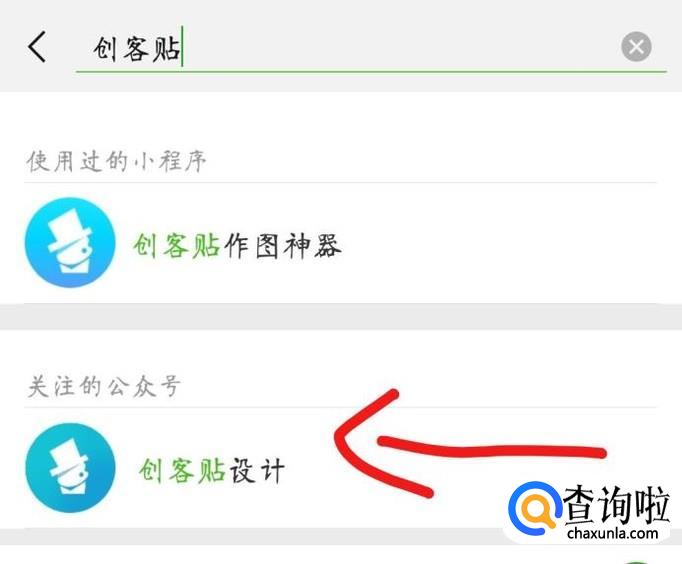
Task: Tap green 创客贴 keyword in official account result
Action: 182,471
